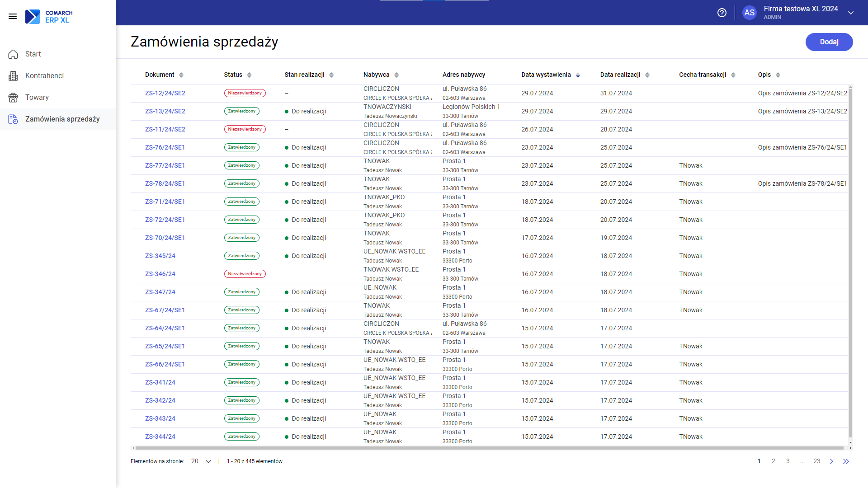Image resolution: width=868 pixels, height=488 pixels.
Task: Sort by Stan realizacji column arrows
Action: (x=331, y=75)
